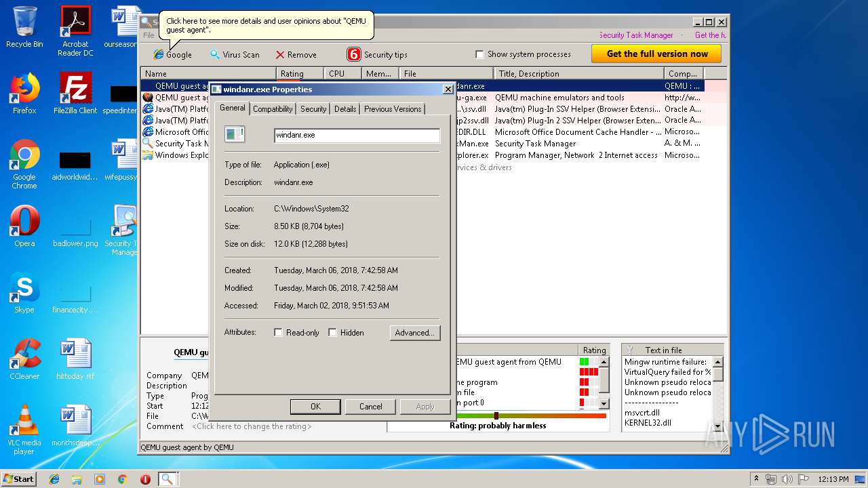Click windanr.exe filename field

[357, 135]
